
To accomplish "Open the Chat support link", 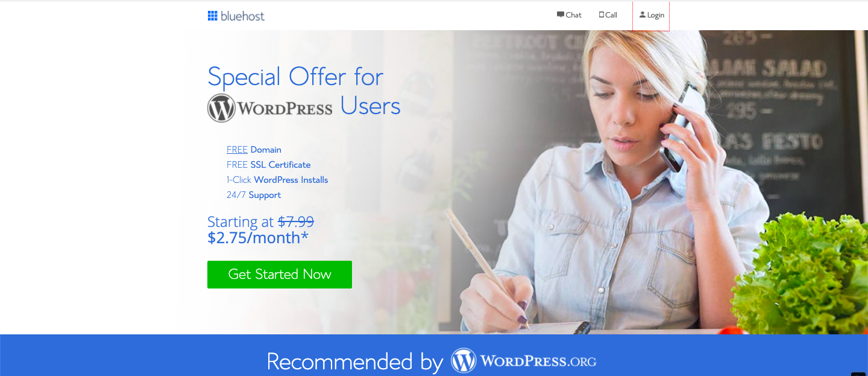I will (x=569, y=15).
